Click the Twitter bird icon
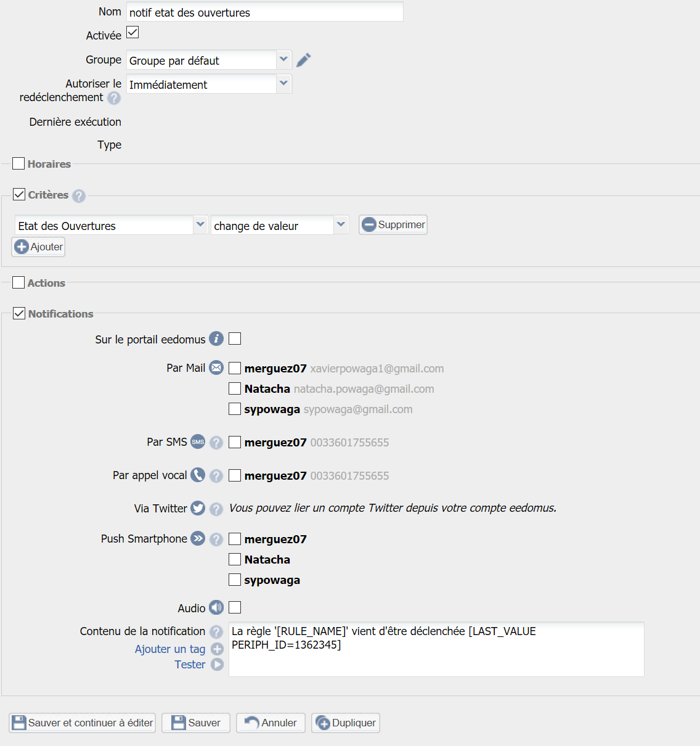 pos(198,508)
